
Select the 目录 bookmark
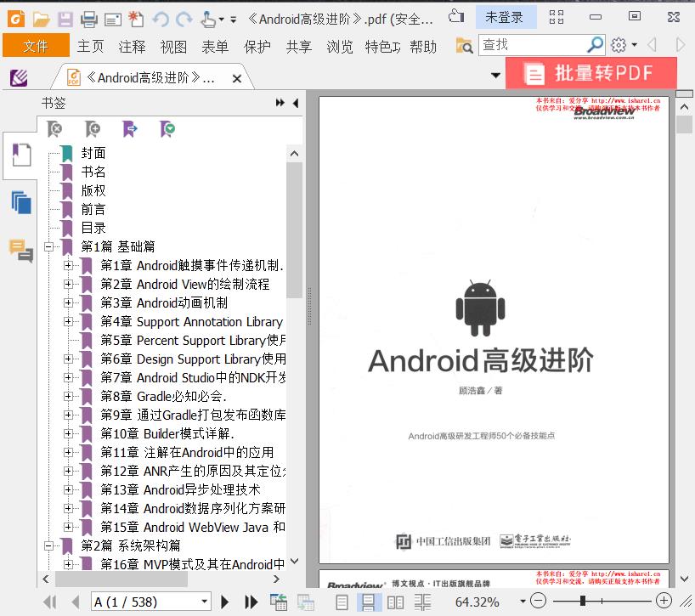[x=93, y=229]
